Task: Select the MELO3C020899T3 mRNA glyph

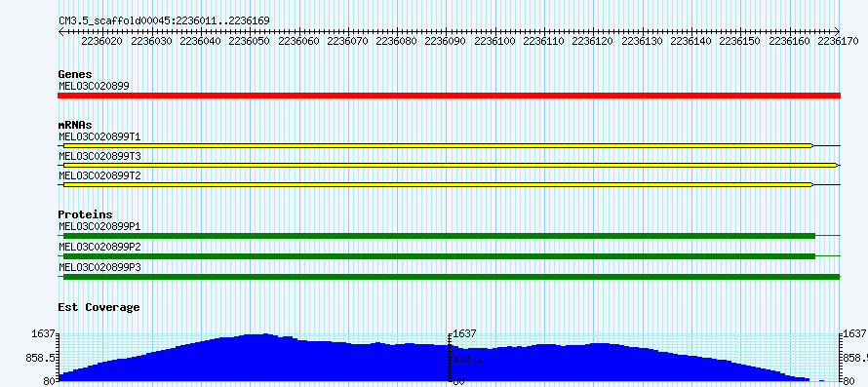Action: click(449, 165)
